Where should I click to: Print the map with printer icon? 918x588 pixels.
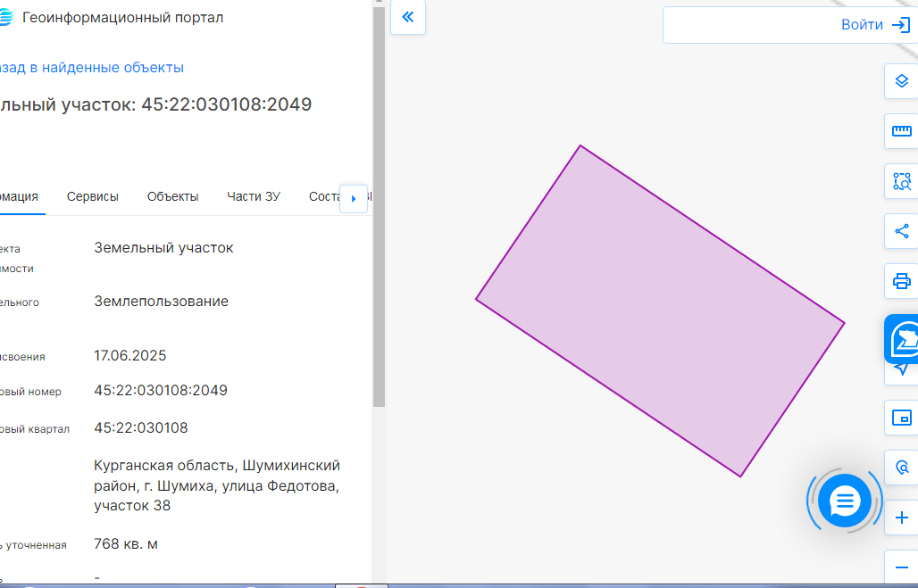click(902, 281)
